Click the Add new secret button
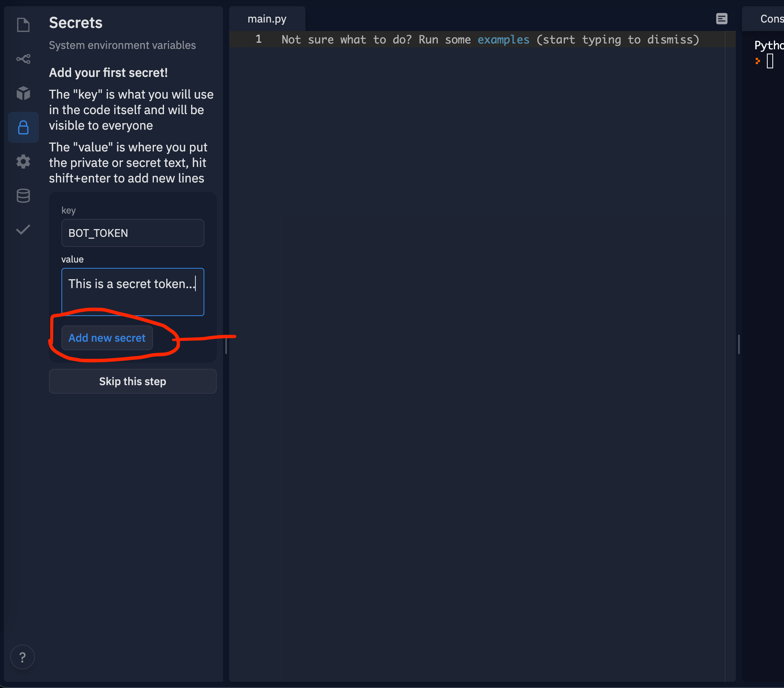Viewport: 784px width, 688px height. click(107, 338)
